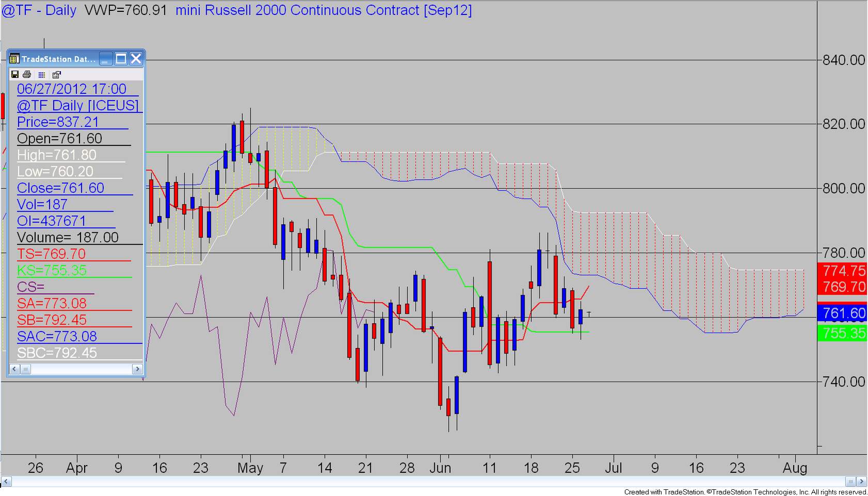Click the 840.00 price axis label
The height and width of the screenshot is (496, 868).
[844, 60]
